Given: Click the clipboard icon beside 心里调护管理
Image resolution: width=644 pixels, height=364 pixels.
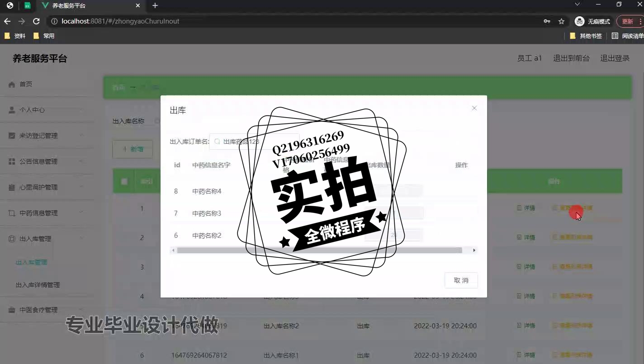Looking at the screenshot, I should [12, 187].
